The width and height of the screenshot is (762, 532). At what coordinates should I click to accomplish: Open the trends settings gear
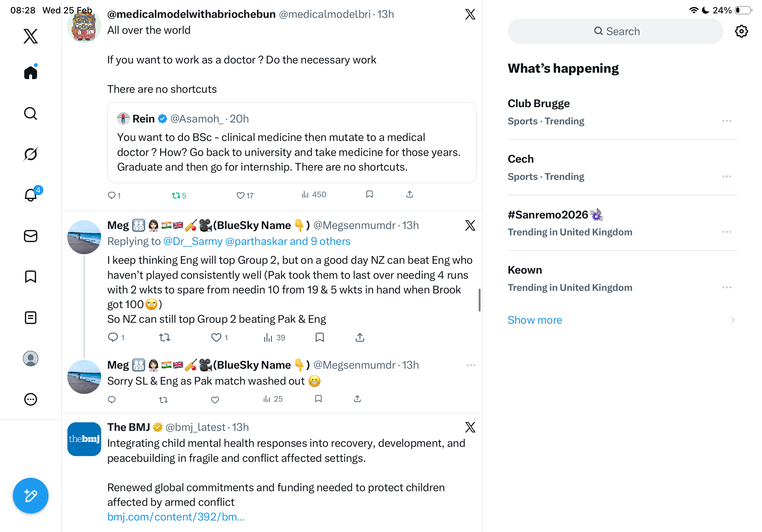(741, 32)
